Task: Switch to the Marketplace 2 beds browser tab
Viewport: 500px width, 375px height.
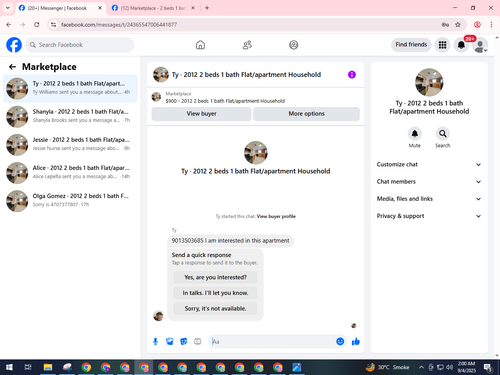Action: [153, 8]
